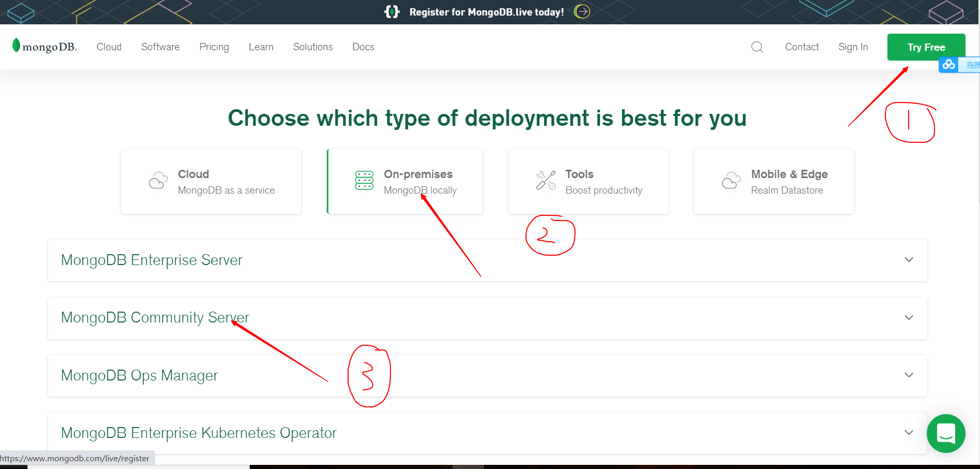980x469 pixels.
Task: Open the Docs menu item
Action: coord(363,47)
